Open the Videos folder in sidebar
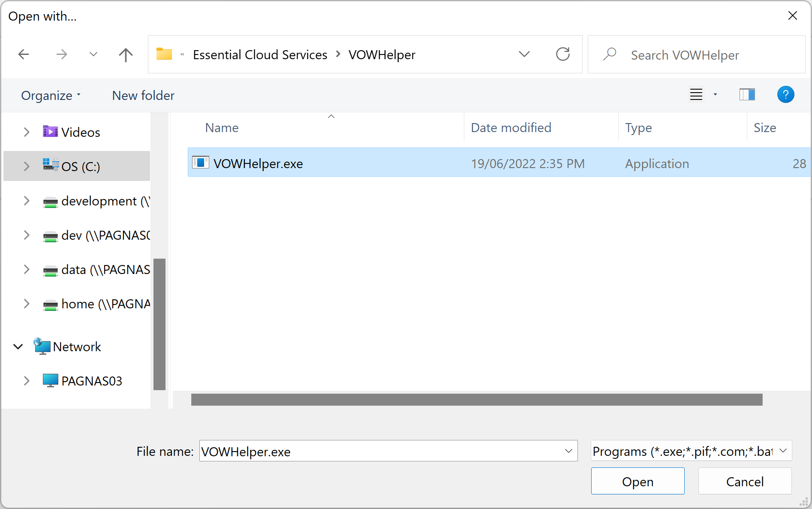The height and width of the screenshot is (509, 812). tap(80, 132)
